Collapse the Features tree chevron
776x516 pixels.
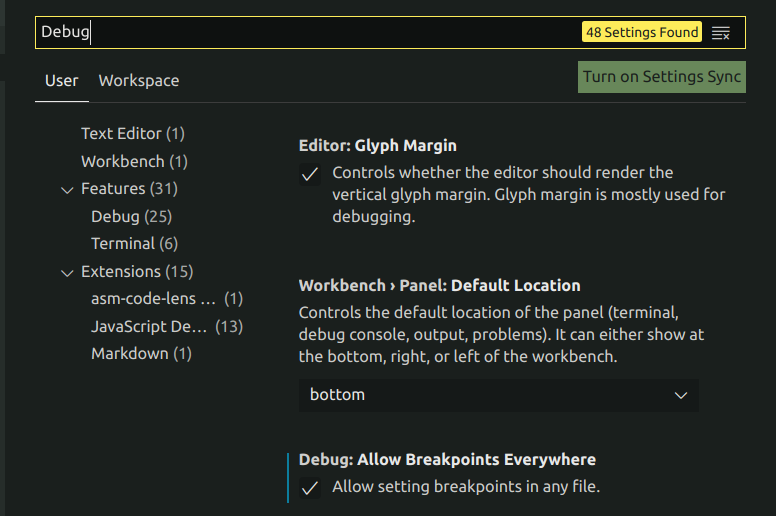(67, 189)
